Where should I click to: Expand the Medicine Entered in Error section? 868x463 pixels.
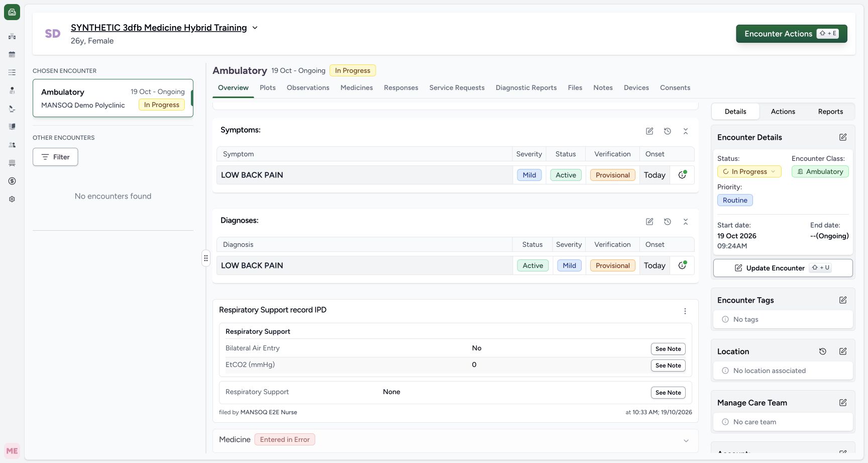tap(686, 441)
